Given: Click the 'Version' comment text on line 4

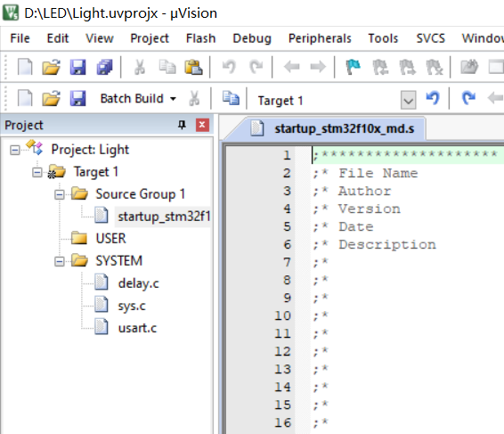Looking at the screenshot, I should (370, 209).
